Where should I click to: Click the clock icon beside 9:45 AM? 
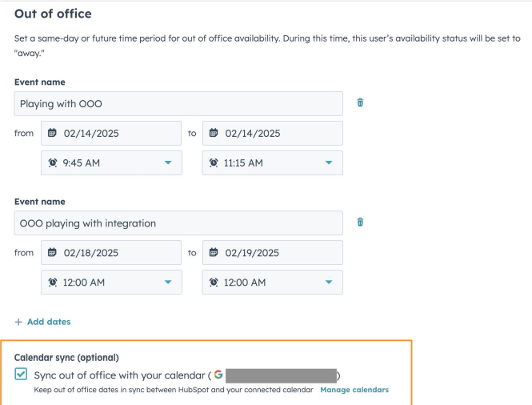52,162
